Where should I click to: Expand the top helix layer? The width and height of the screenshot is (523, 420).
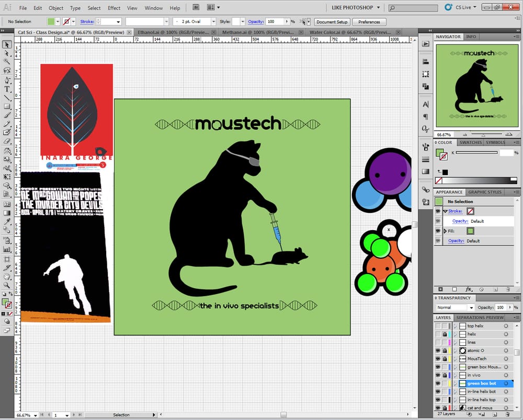[x=455, y=326]
